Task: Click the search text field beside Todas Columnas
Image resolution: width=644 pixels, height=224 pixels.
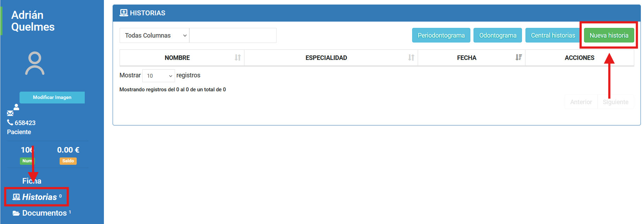Action: pos(233,36)
